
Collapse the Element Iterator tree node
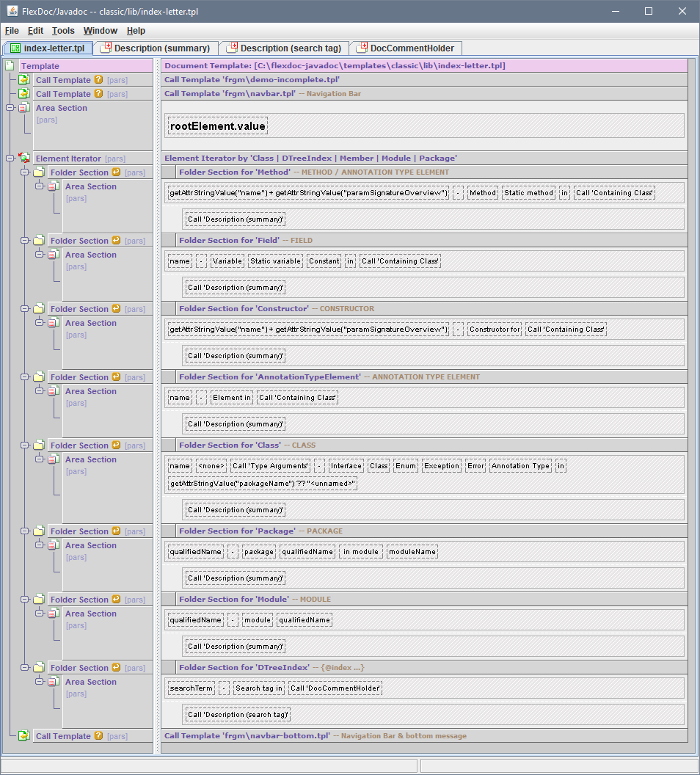coord(10,158)
